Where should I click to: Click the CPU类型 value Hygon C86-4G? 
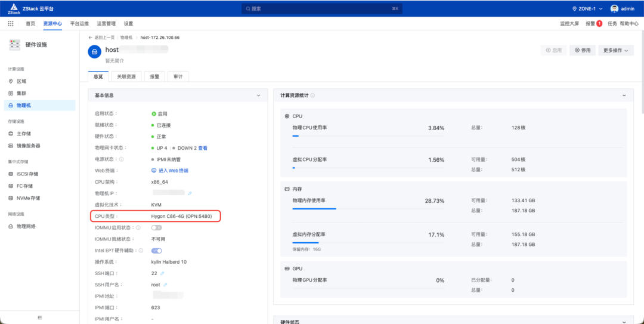(x=181, y=216)
